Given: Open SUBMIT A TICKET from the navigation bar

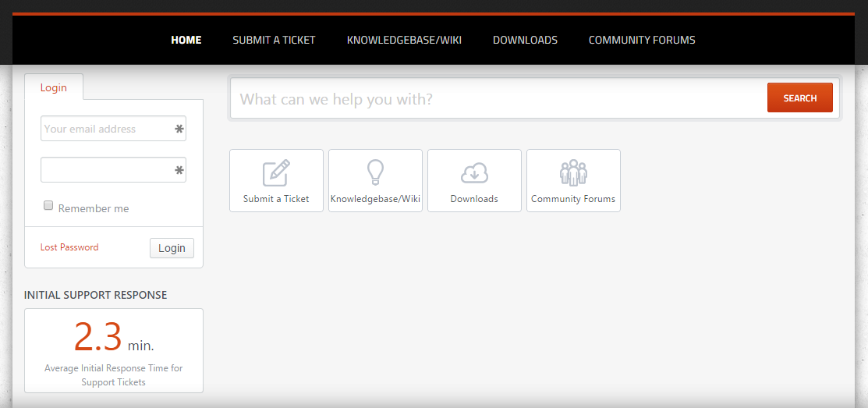Looking at the screenshot, I should (274, 40).
